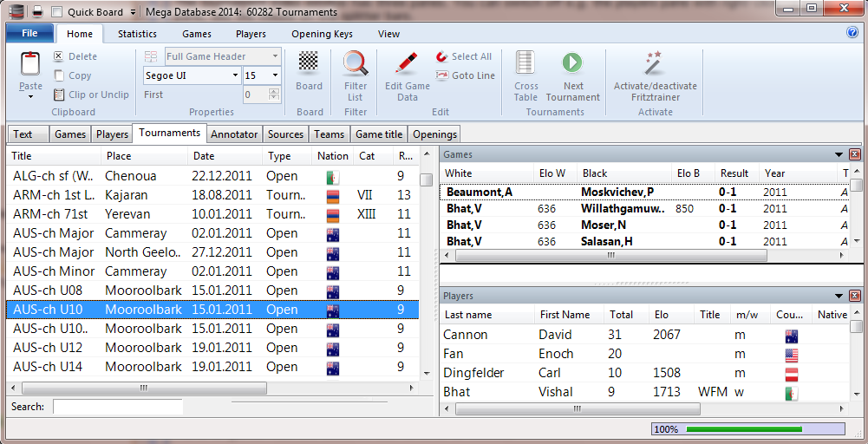This screenshot has width=868, height=444.
Task: Click the green progress bar at 100%
Action: tap(743, 429)
